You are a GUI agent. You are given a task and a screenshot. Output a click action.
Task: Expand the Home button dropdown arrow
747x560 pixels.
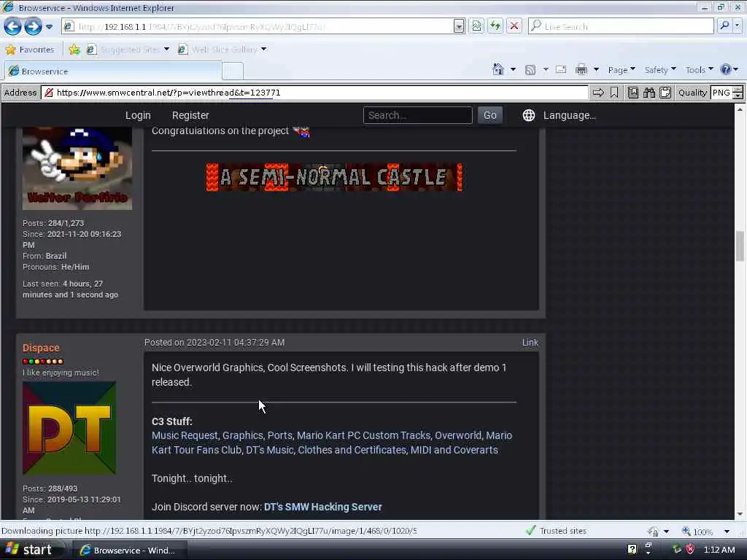pyautogui.click(x=513, y=69)
